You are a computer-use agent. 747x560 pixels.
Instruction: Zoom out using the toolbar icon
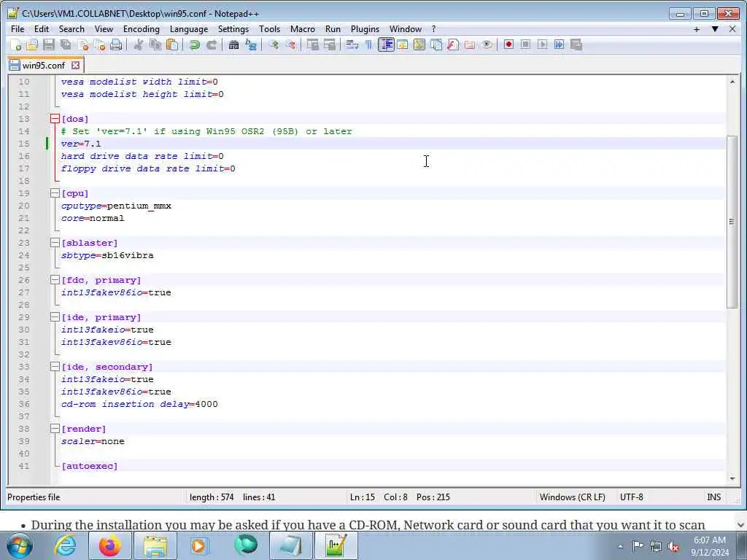290,44
